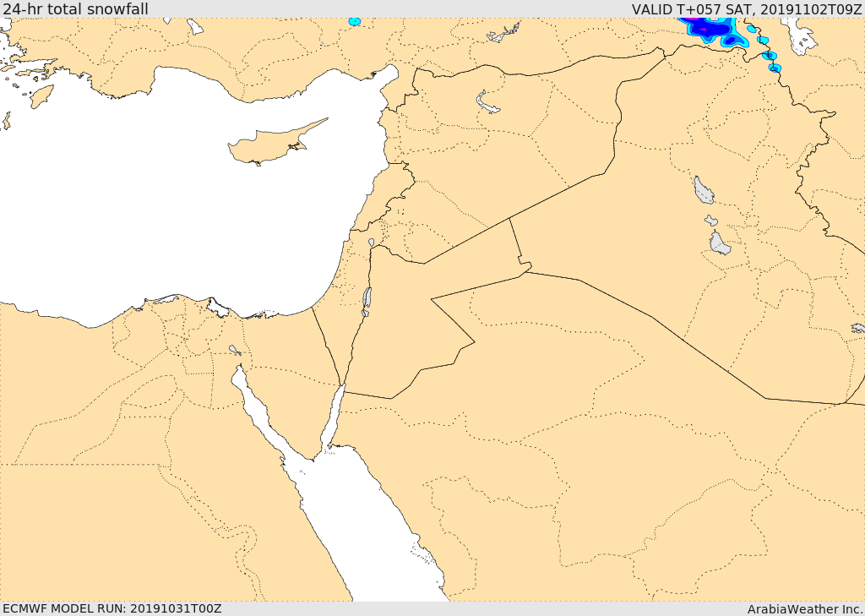Click the large blue snowfall patch in the northeast
The image size is (865, 616).
(713, 31)
